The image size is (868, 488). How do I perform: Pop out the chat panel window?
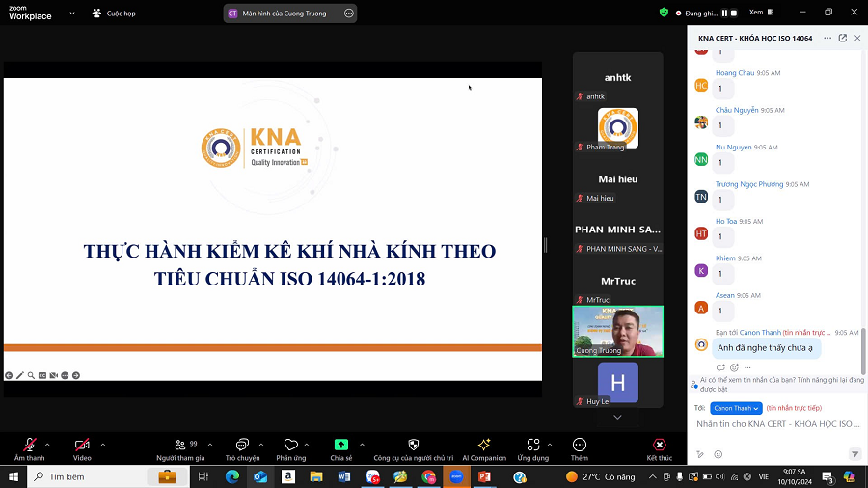coord(843,38)
